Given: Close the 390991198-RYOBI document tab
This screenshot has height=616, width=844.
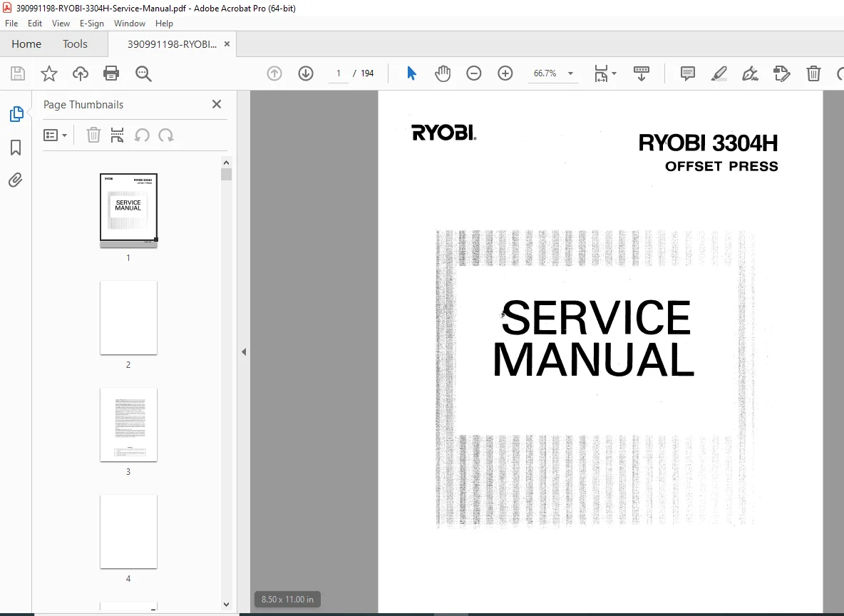Looking at the screenshot, I should click(227, 44).
